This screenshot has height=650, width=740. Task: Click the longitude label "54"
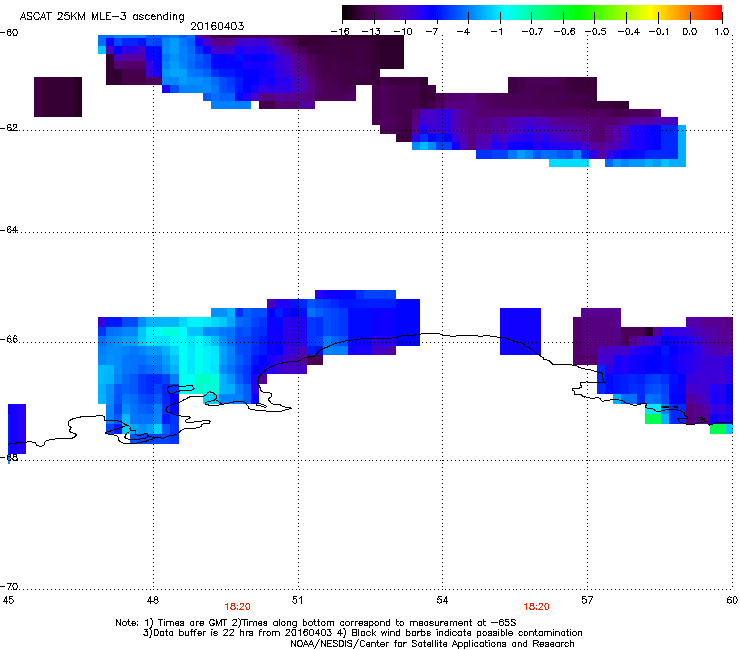[442, 600]
